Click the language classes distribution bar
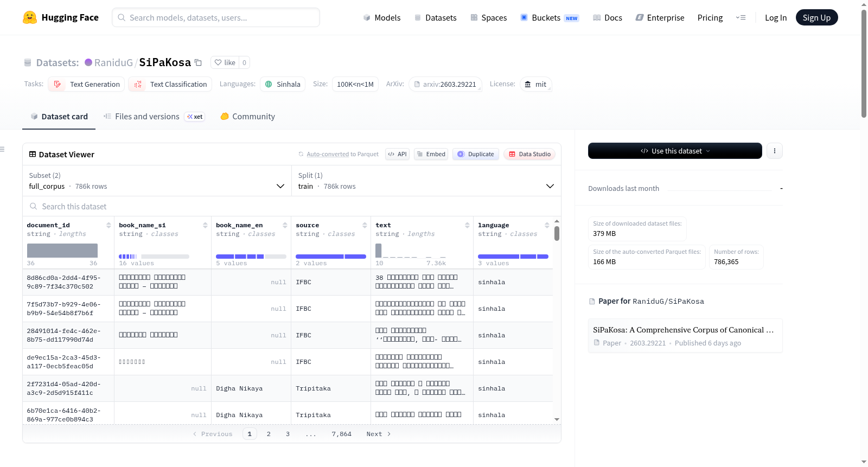 point(513,257)
